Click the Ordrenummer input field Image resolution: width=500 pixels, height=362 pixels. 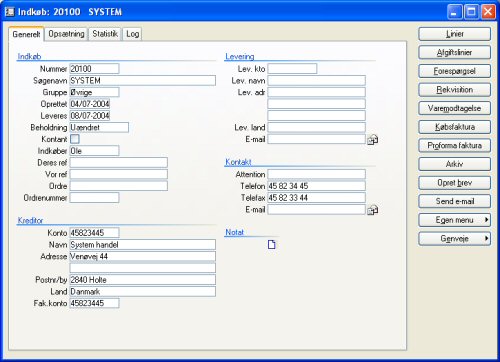click(x=94, y=198)
